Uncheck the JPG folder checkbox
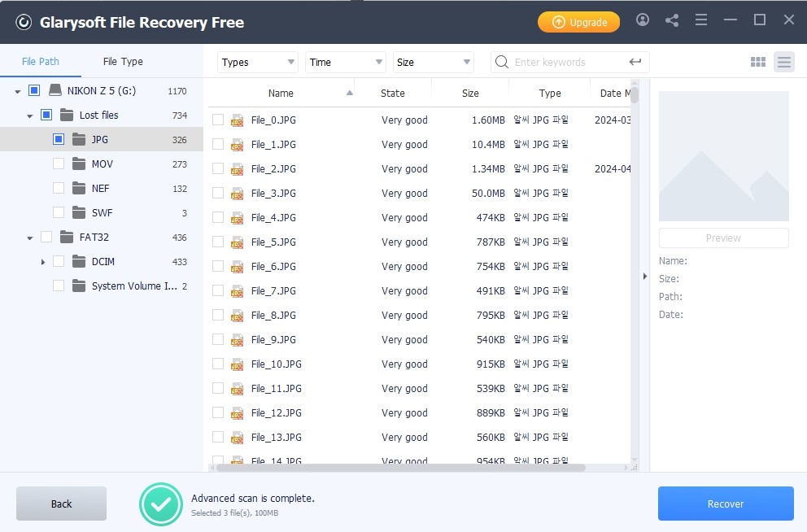The width and height of the screenshot is (807, 532). (x=59, y=139)
